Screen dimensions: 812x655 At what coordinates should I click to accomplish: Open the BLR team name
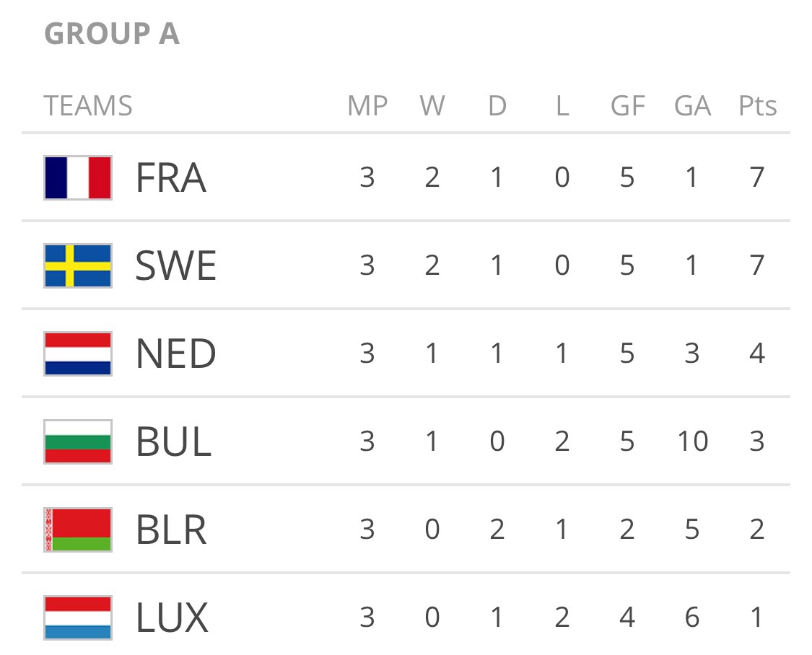point(171,529)
